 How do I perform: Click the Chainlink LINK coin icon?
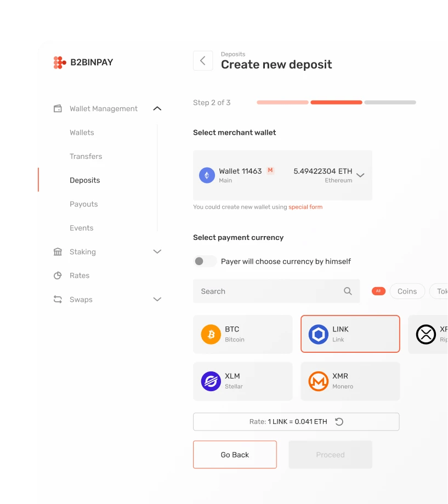pos(318,334)
